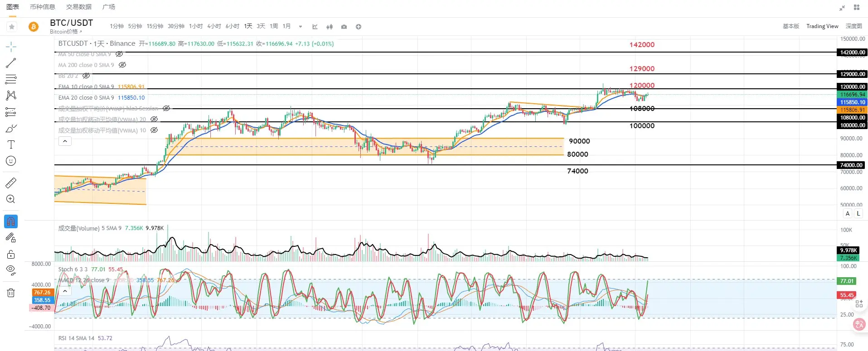Show the MA 200 indicator
This screenshot has width=868, height=351.
[x=122, y=65]
